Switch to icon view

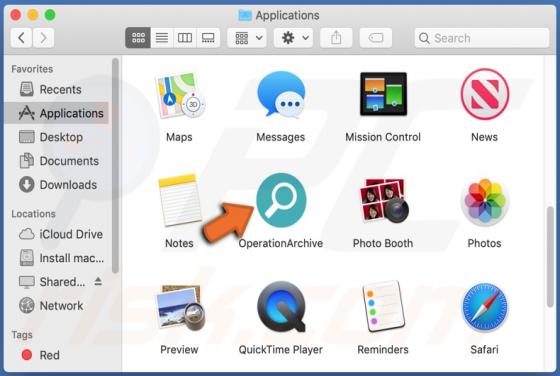pyautogui.click(x=138, y=38)
